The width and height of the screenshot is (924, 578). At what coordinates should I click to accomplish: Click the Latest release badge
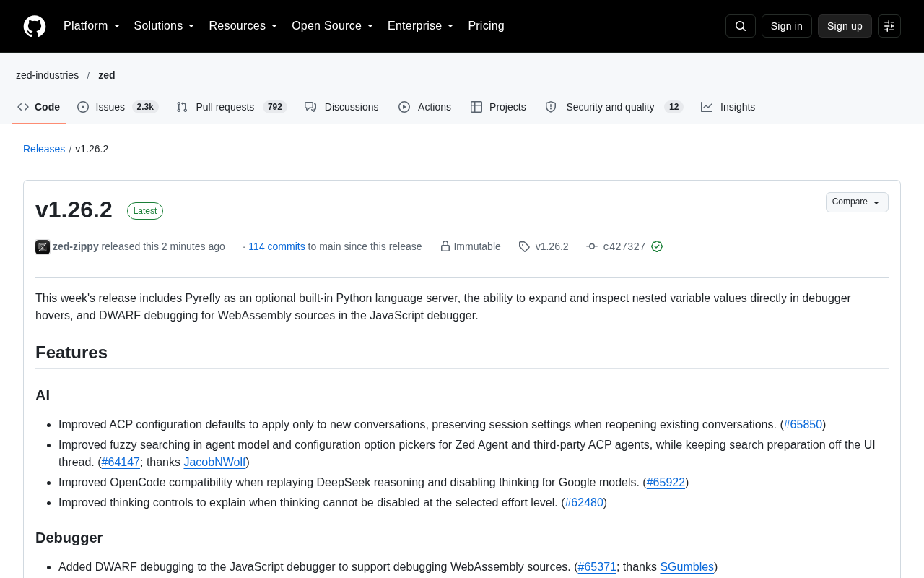click(x=145, y=211)
